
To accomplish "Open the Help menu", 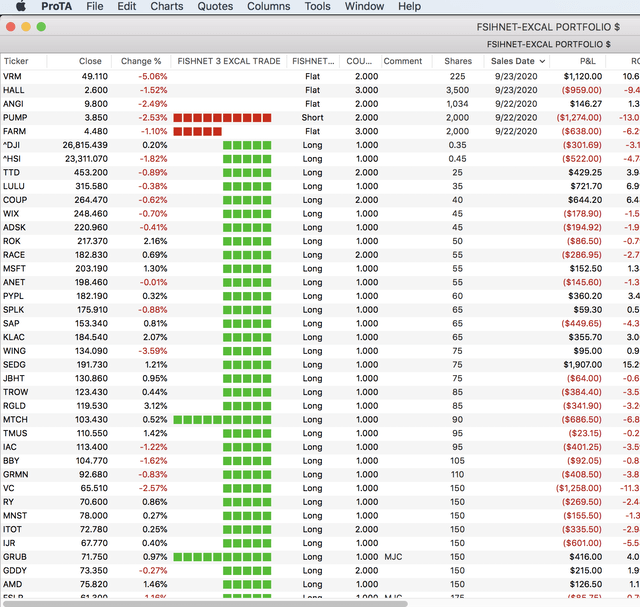I will pos(409,6).
